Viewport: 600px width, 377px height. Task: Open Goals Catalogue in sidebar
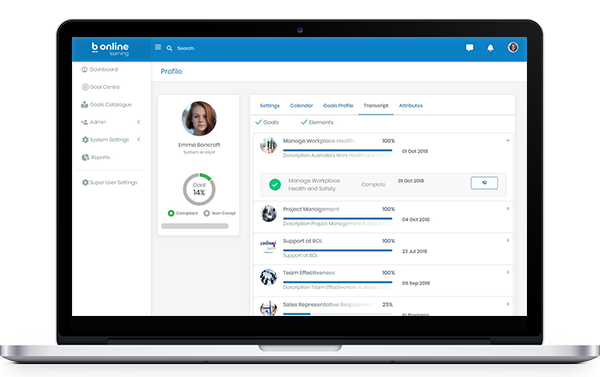[x=106, y=104]
